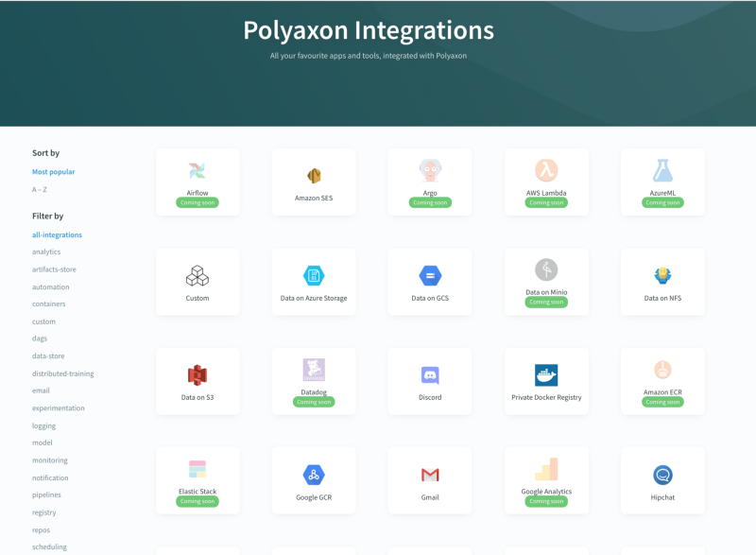756x555 pixels.
Task: Open the Custom cubes icon
Action: point(198,276)
